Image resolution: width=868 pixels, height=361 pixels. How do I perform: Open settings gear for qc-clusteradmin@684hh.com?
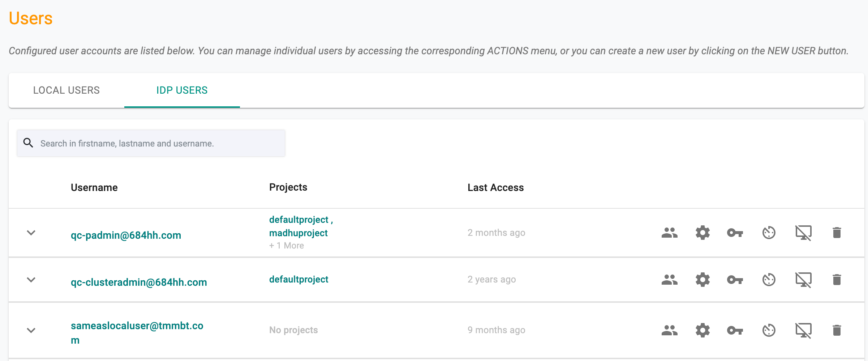(x=702, y=280)
